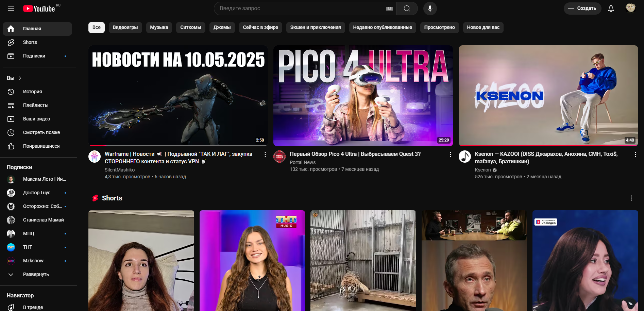Image resolution: width=644 pixels, height=311 pixels.
Task: Open История history icon
Action: click(11, 92)
